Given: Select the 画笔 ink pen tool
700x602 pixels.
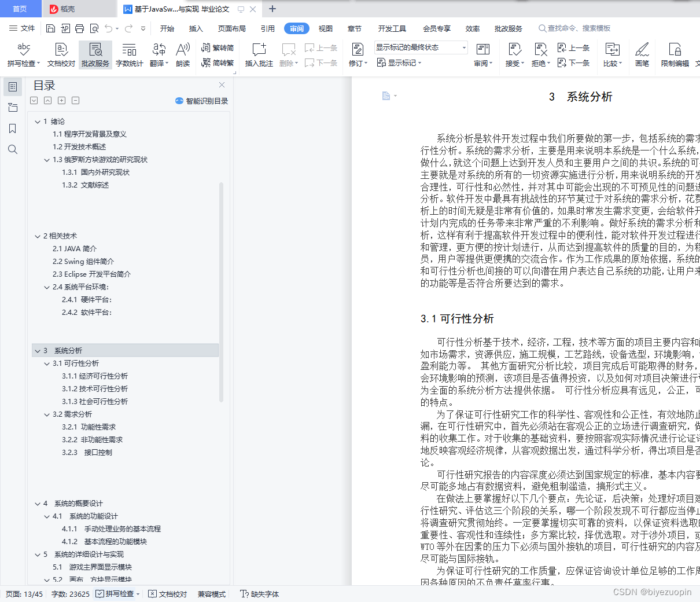Looking at the screenshot, I should coord(642,55).
